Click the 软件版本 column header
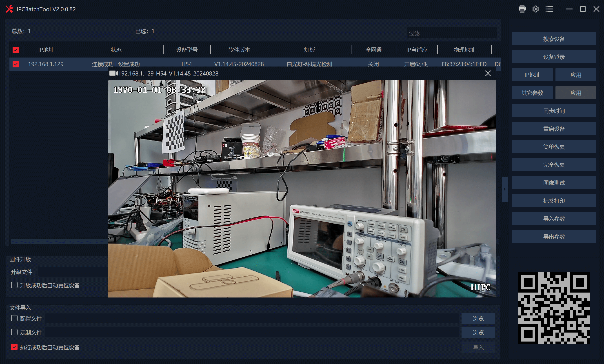Viewport: 604px width, 364px height. [x=239, y=50]
